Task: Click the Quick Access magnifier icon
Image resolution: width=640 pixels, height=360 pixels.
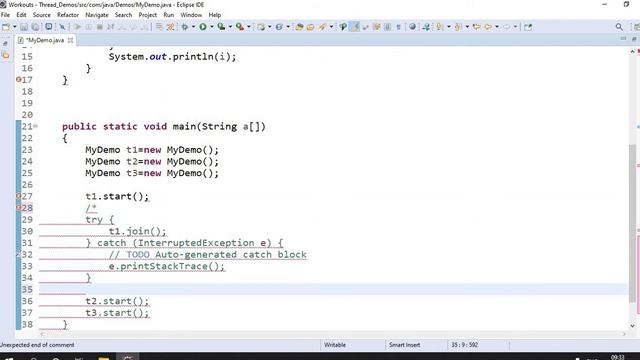Action: click(619, 27)
